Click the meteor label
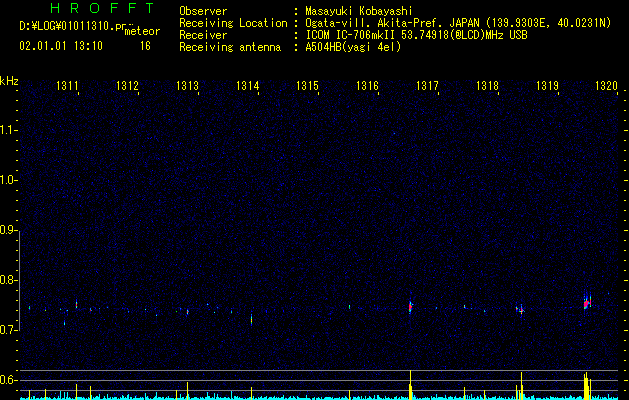 click(142, 31)
